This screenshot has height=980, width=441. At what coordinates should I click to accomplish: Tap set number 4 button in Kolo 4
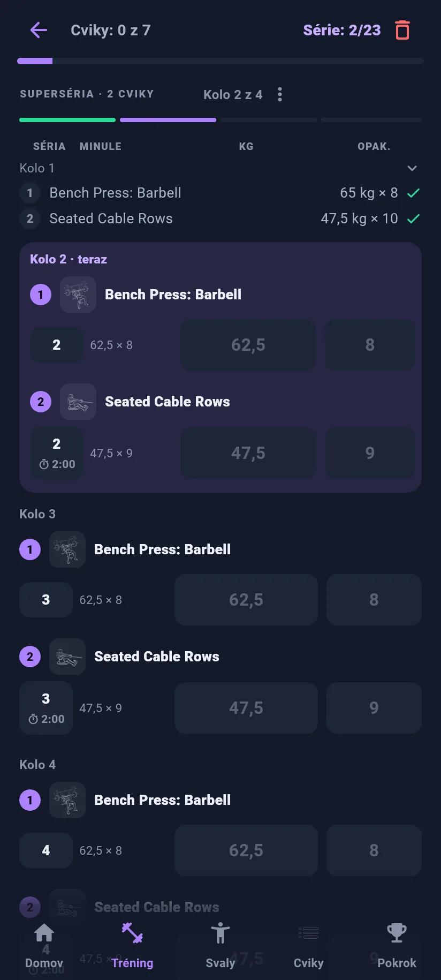(46, 850)
